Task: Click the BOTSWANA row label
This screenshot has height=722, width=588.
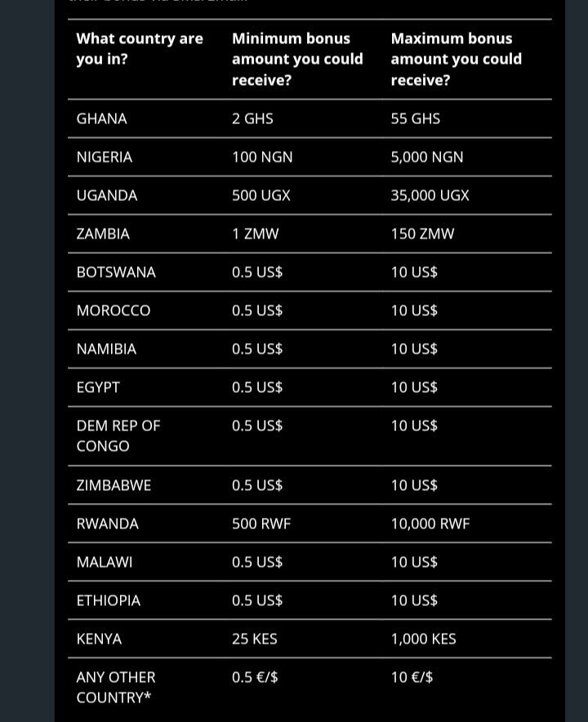Action: [x=116, y=272]
